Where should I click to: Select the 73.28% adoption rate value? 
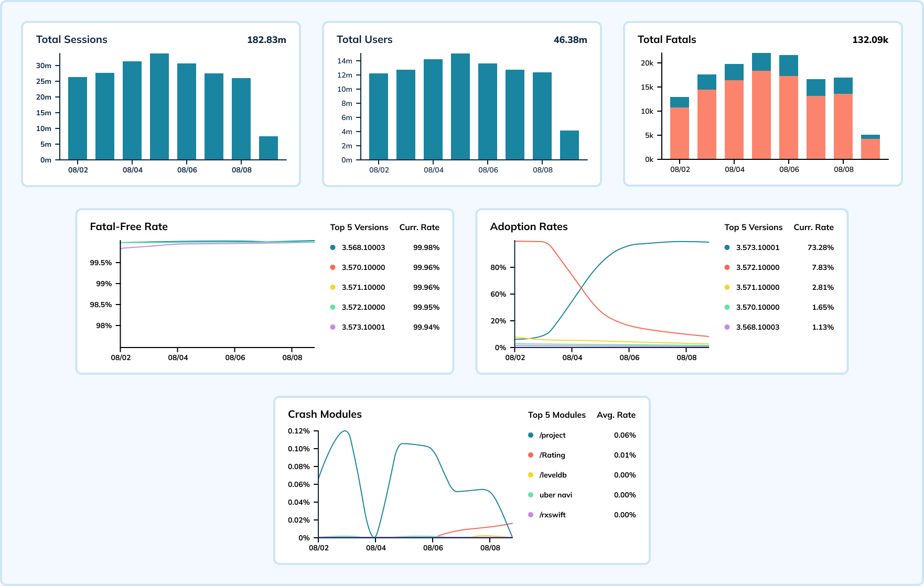tap(821, 247)
